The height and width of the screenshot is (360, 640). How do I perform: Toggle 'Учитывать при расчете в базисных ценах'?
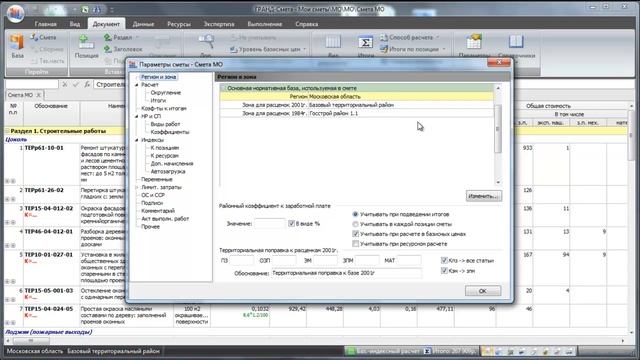(356, 234)
